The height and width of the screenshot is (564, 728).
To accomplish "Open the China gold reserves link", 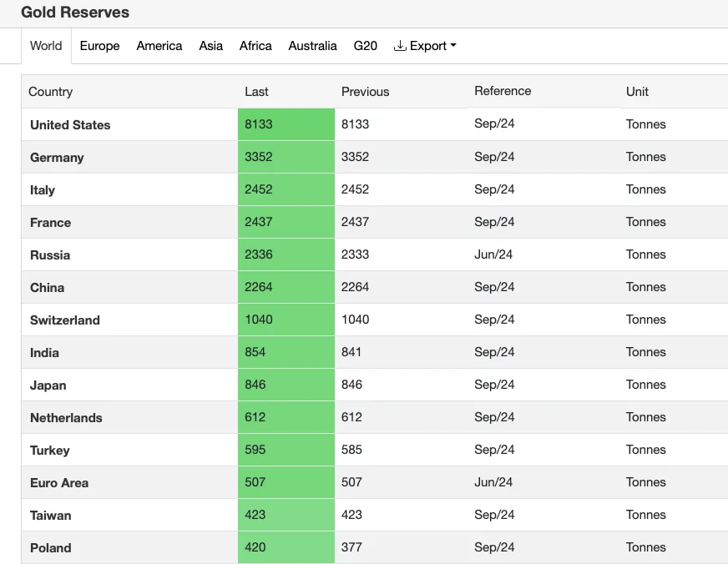I will pyautogui.click(x=48, y=288).
